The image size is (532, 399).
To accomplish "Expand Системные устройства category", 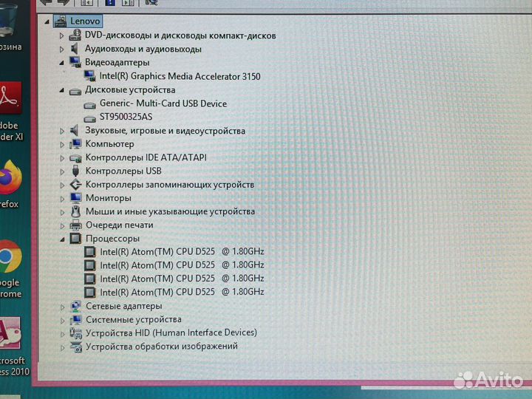I will click(x=62, y=320).
